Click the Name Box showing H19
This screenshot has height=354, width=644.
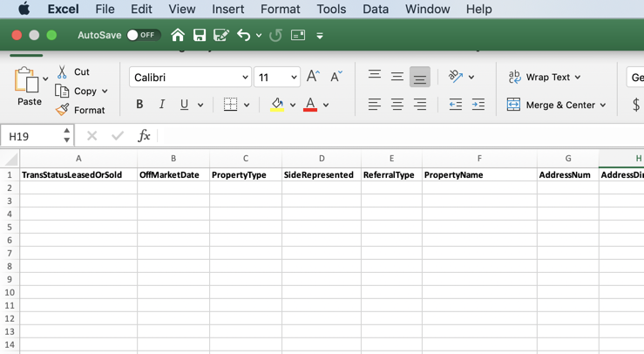31,136
